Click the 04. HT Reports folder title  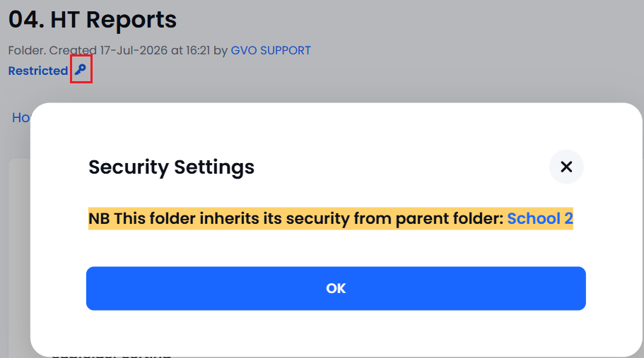tap(93, 19)
